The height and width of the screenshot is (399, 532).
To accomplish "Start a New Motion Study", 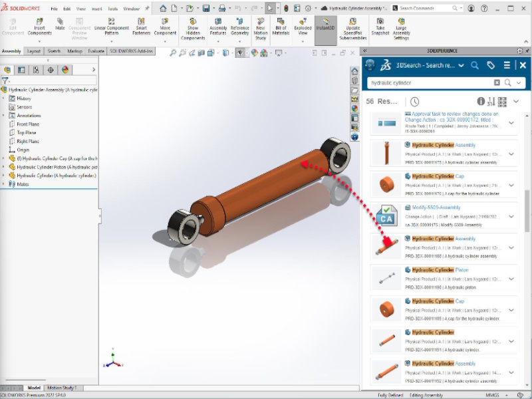I will (260, 27).
